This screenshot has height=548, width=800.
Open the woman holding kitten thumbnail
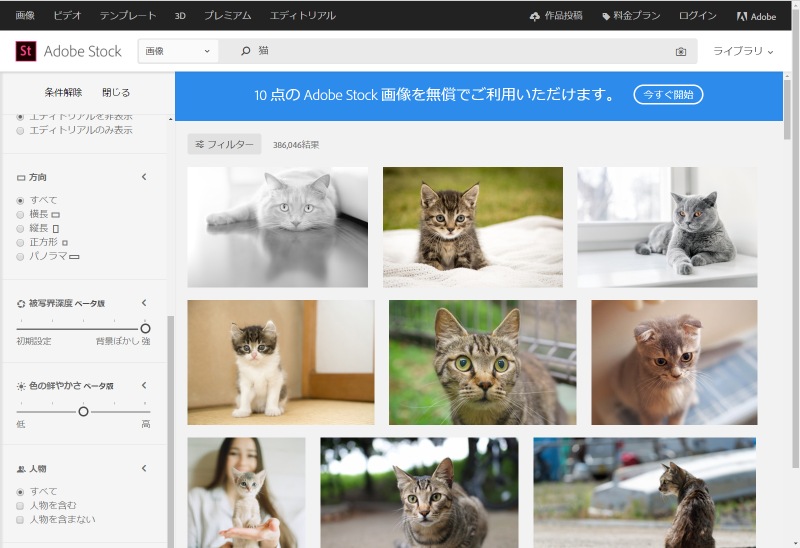246,493
